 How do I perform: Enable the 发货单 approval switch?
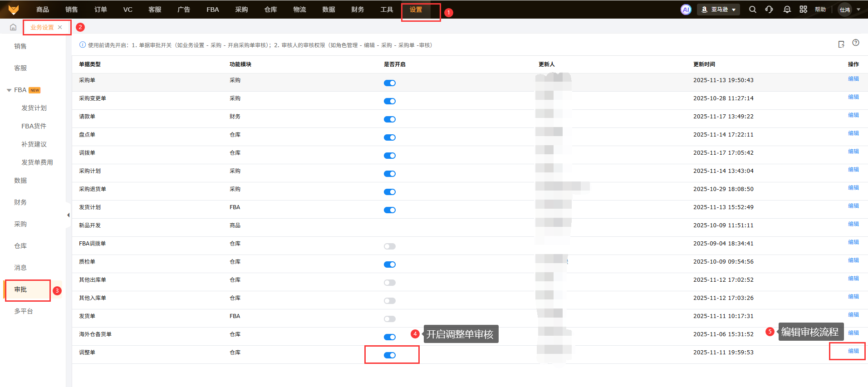[x=390, y=319]
